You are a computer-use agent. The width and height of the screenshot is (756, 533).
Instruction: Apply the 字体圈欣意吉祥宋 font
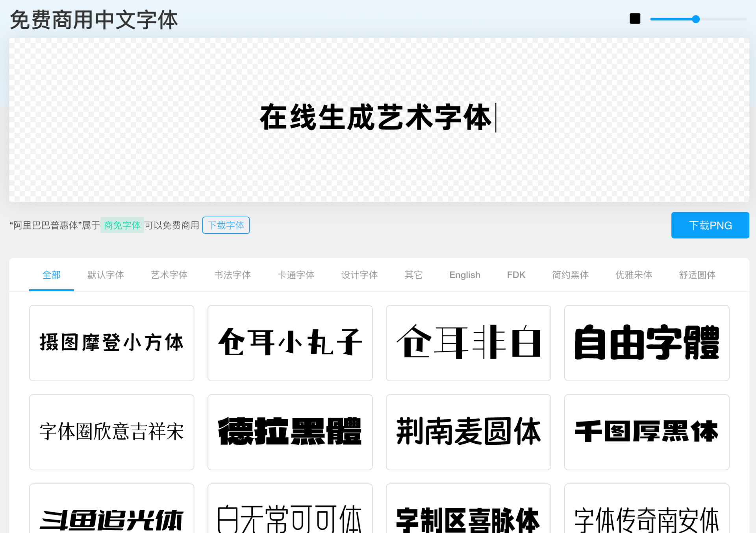coord(111,432)
